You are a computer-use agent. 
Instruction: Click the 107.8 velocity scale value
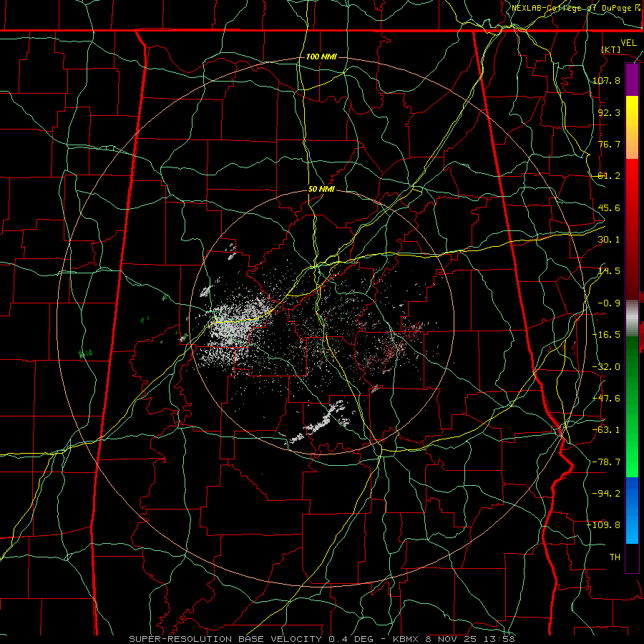606,80
